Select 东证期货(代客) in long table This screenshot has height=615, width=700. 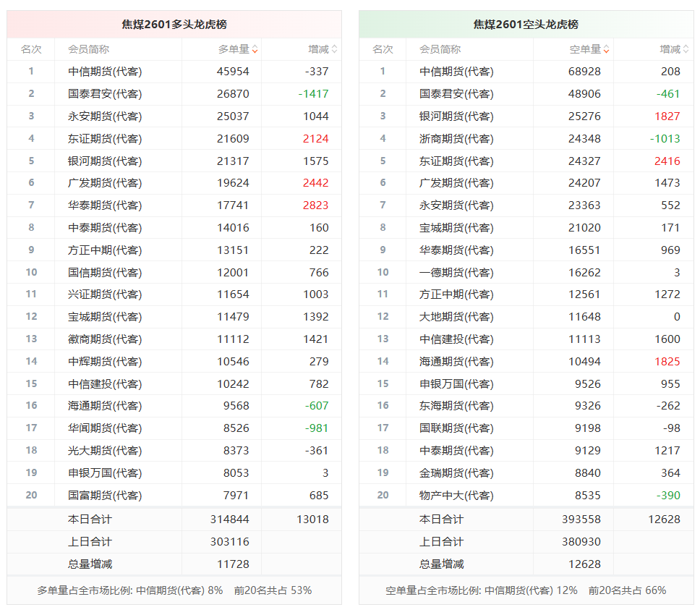pyautogui.click(x=105, y=138)
